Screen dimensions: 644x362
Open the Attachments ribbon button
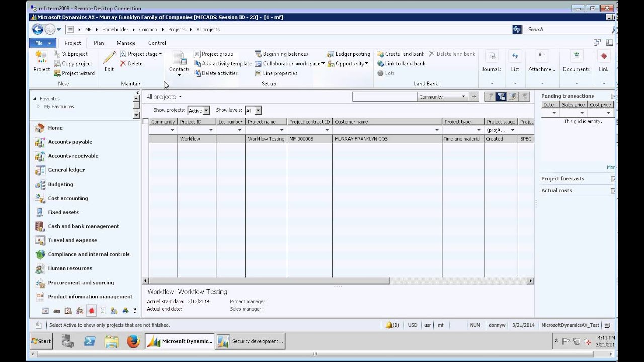pos(542,62)
